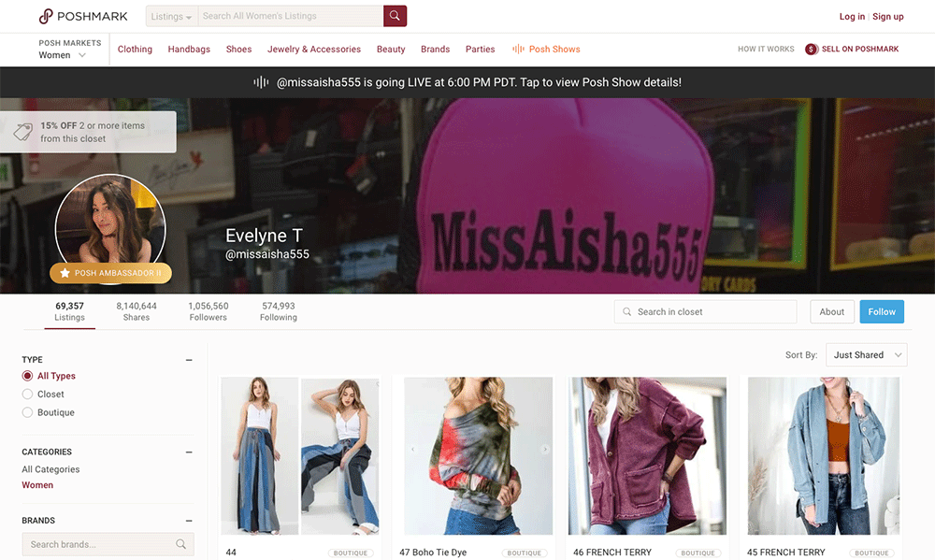
Task: Click the discount tag icon for 15% off
Action: click(x=19, y=132)
